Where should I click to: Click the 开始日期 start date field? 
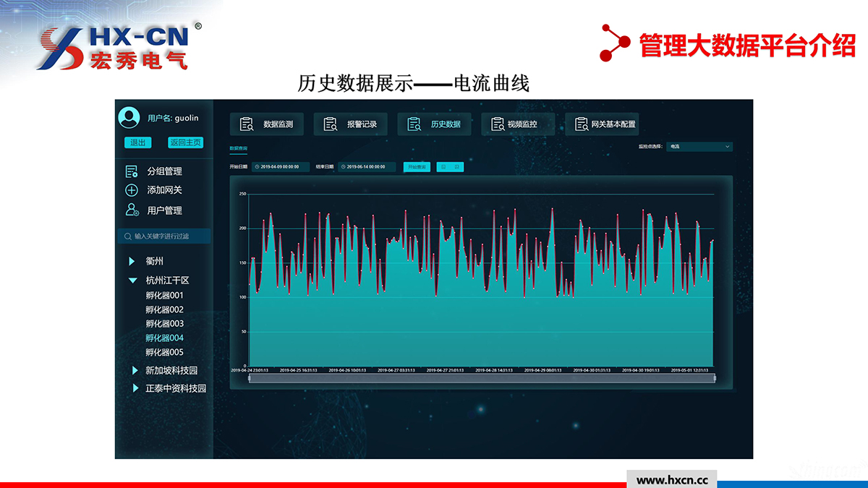point(281,167)
